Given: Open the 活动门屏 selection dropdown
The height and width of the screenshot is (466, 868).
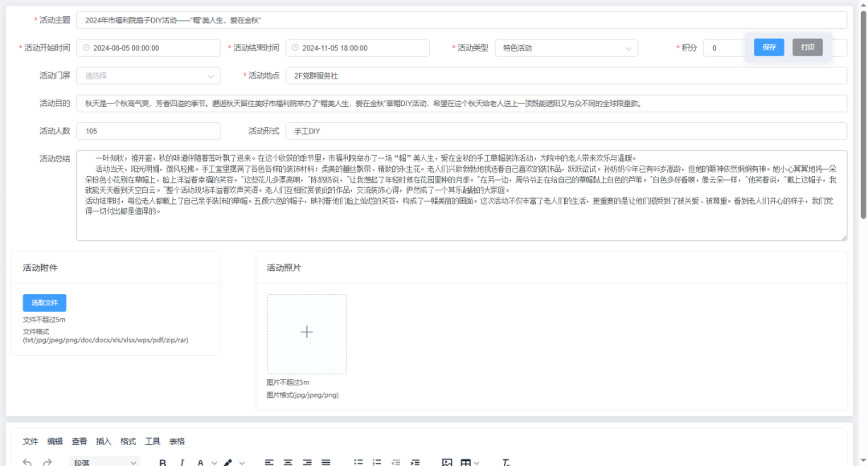Looking at the screenshot, I should tap(149, 74).
